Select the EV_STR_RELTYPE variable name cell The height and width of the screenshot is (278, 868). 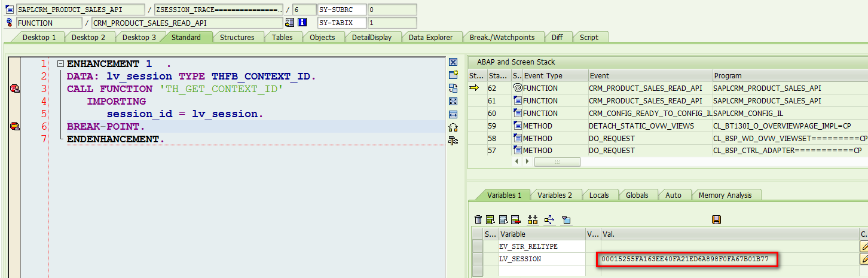pyautogui.click(x=541, y=246)
